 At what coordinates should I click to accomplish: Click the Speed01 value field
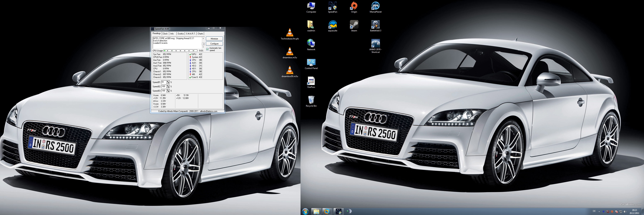tap(164, 82)
